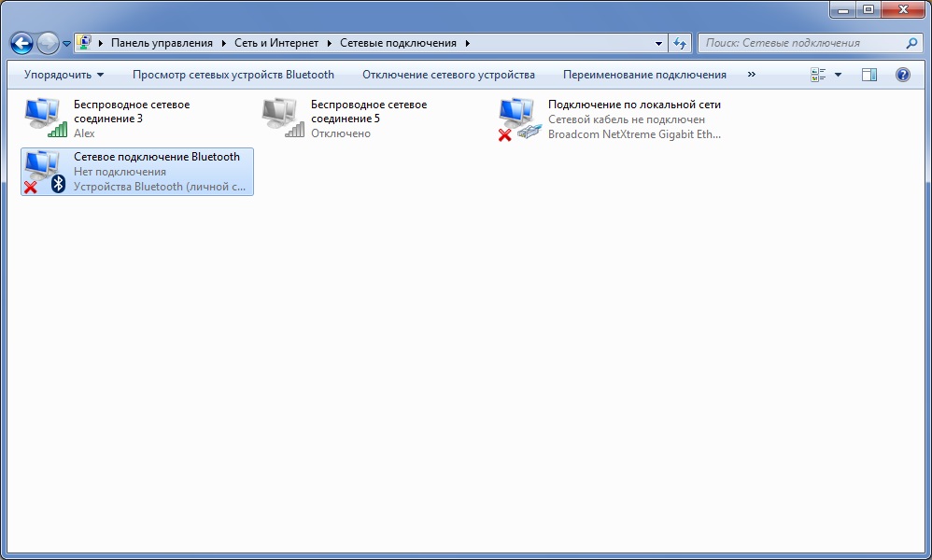Open Help with question mark icon
Viewport: 932px width, 560px height.
(x=903, y=75)
